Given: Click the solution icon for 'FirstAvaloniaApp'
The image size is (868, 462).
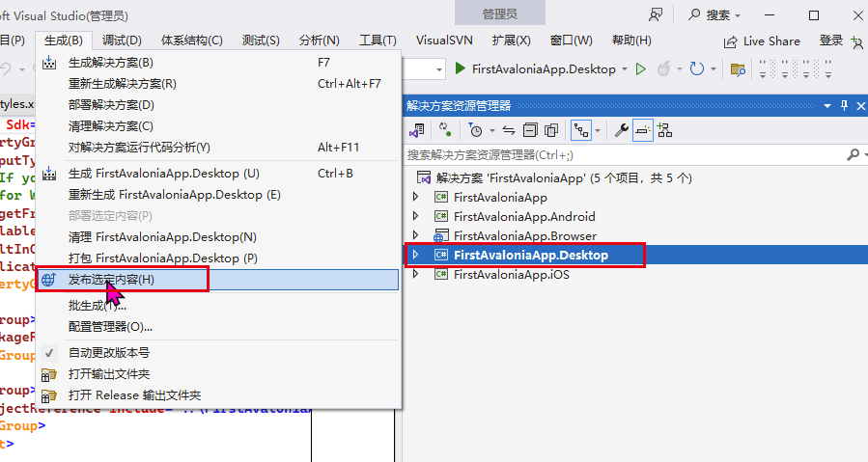Looking at the screenshot, I should [424, 177].
